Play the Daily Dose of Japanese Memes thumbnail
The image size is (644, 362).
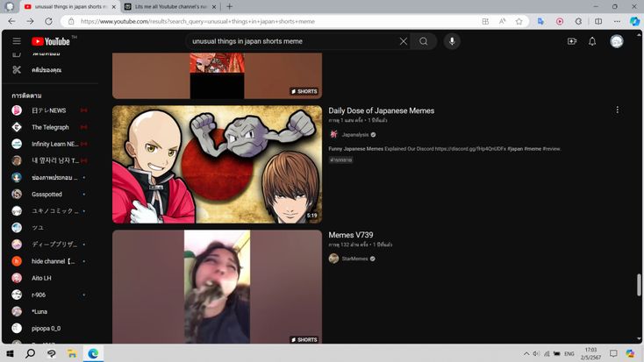click(217, 164)
